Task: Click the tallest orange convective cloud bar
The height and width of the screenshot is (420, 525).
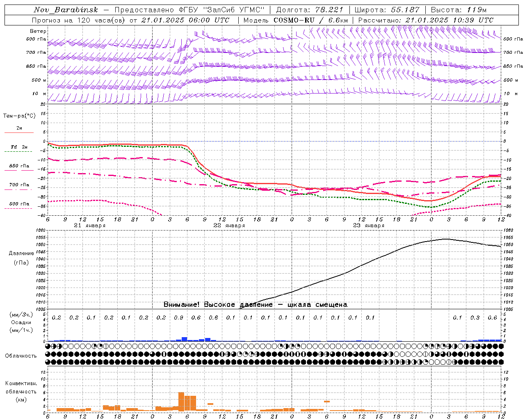Action: 181,402
